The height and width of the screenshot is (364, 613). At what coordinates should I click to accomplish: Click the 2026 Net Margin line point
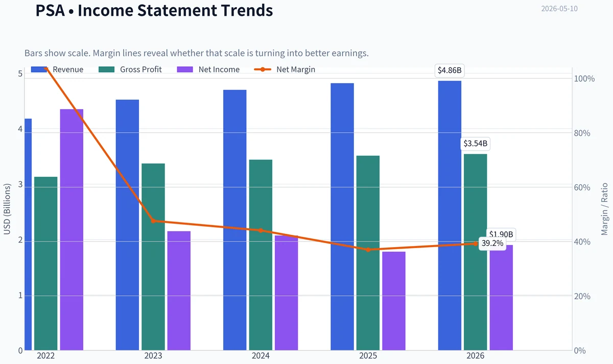point(476,244)
